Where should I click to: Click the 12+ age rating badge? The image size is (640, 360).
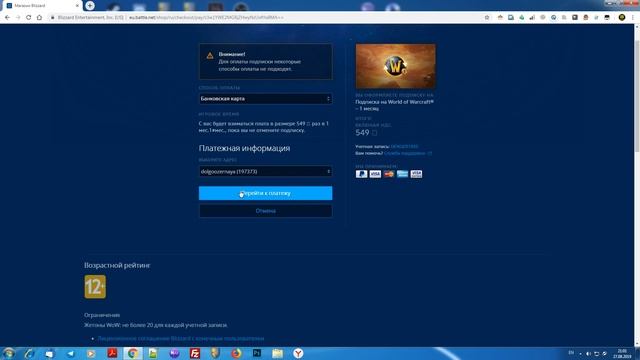click(x=95, y=287)
